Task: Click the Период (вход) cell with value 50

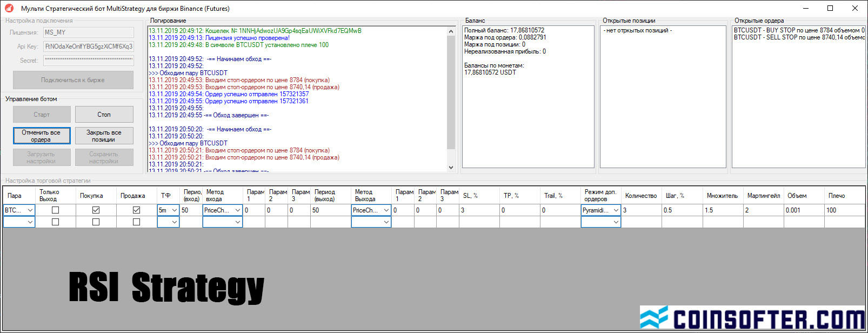Action: [x=191, y=210]
